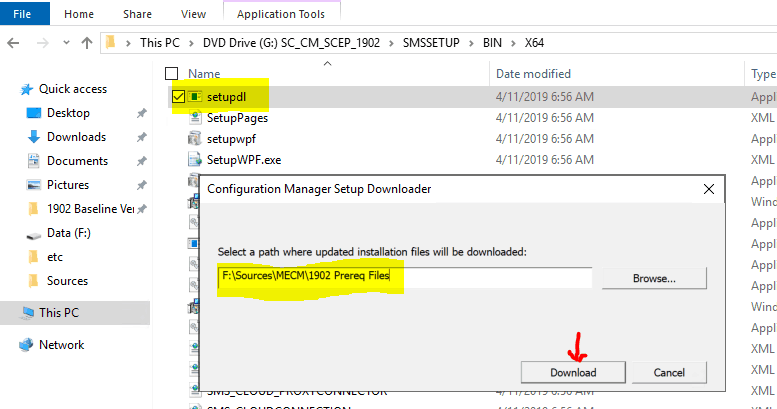Viewport: 777px width, 409px height.
Task: Click the setupdl application icon
Action: coord(195,97)
